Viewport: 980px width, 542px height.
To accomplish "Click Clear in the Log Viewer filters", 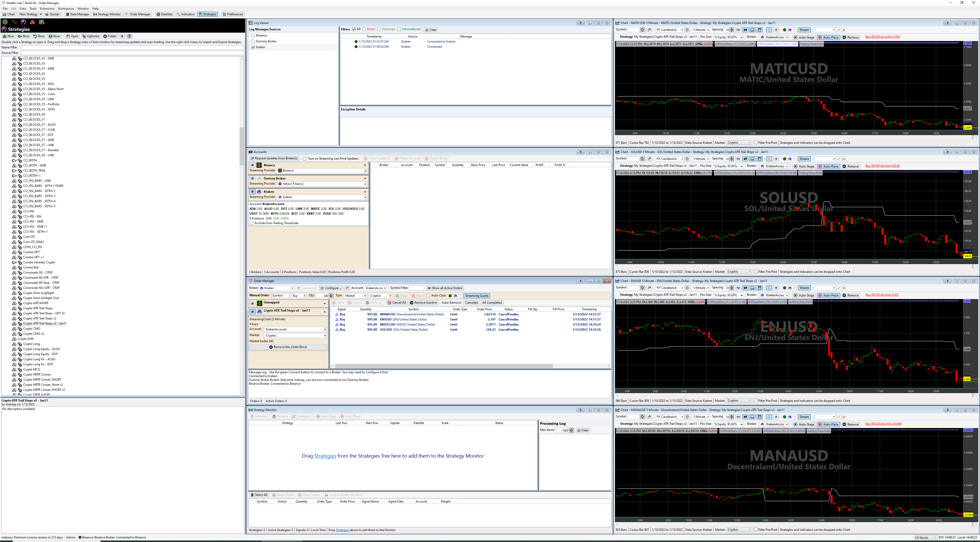I will 431,30.
